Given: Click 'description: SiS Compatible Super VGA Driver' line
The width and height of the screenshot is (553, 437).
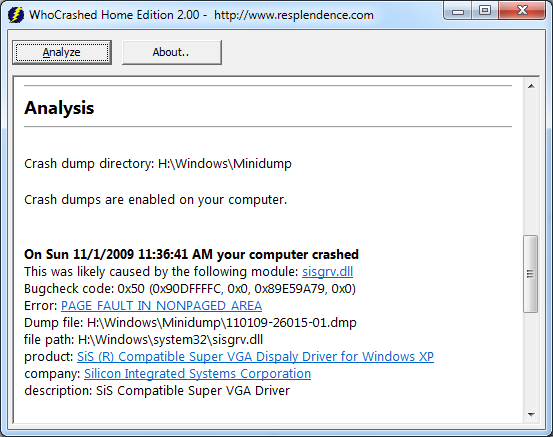Looking at the screenshot, I should pos(157,391).
